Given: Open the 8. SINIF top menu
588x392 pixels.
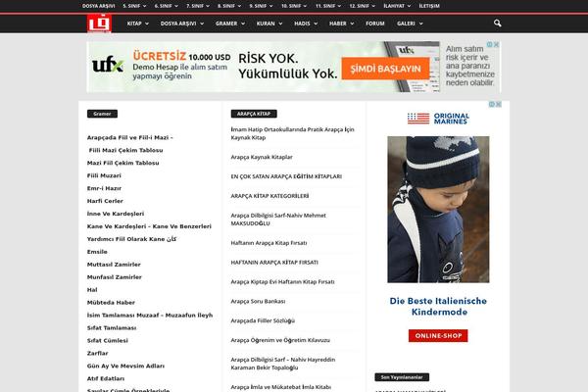Looking at the screenshot, I should point(229,6).
